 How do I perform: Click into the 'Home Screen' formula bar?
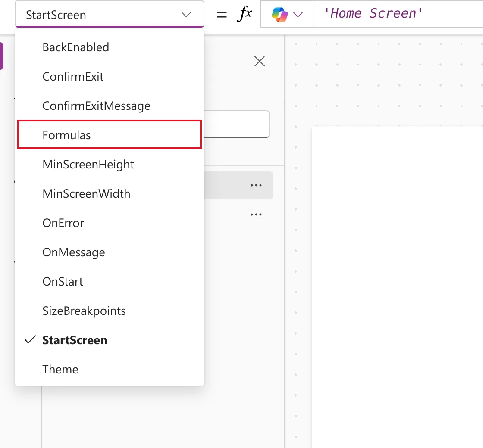398,14
